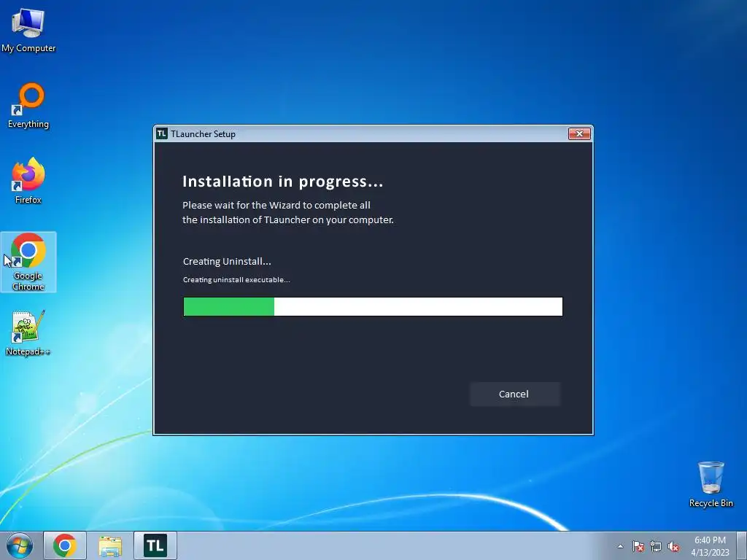This screenshot has height=560, width=747.
Task: Select the Google Chrome desktop shortcut
Action: [x=28, y=262]
